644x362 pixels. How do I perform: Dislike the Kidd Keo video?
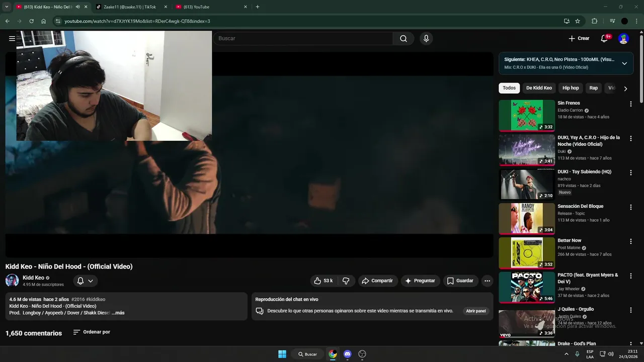[346, 281]
